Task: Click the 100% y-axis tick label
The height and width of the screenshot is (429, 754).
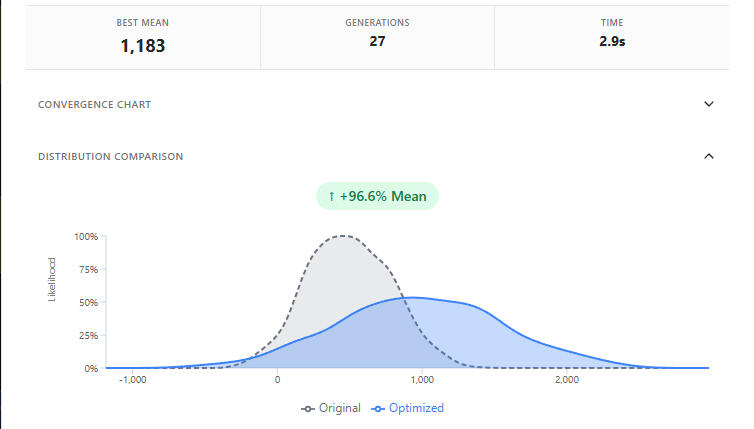Action: [85, 237]
